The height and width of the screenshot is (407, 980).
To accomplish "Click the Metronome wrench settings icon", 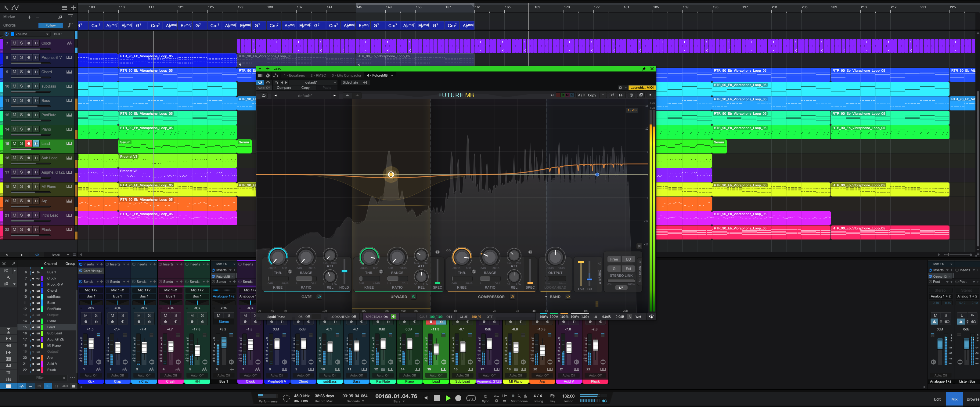I will click(519, 396).
